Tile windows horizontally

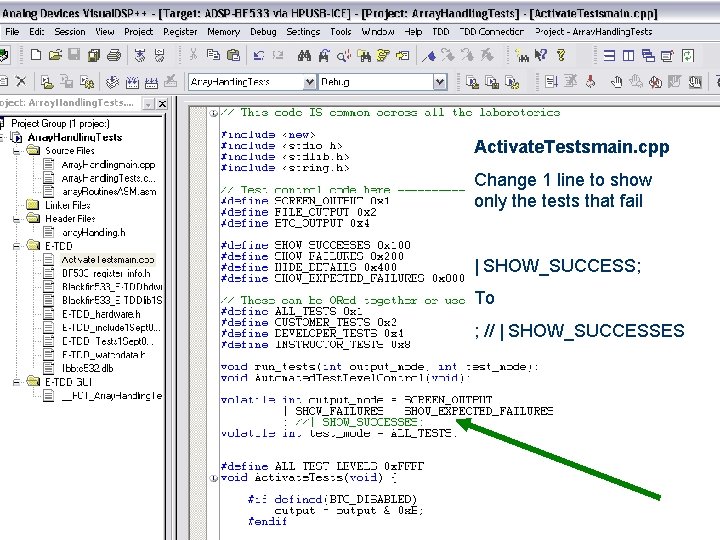click(609, 56)
